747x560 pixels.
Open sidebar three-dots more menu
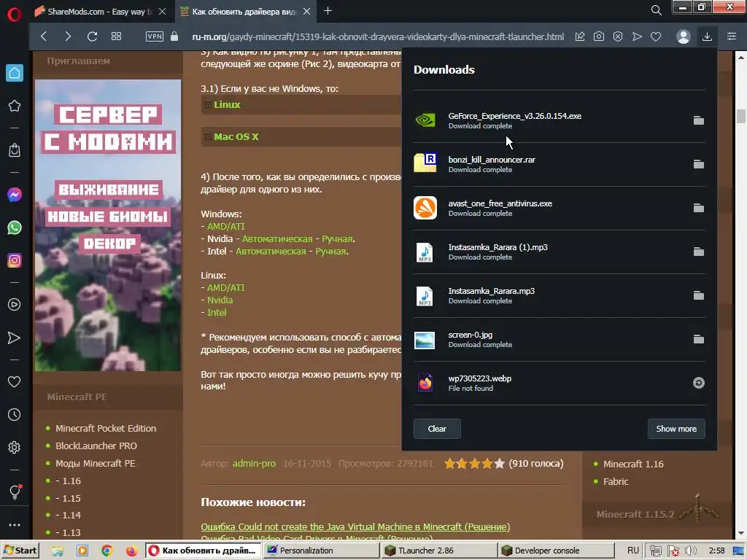15,525
